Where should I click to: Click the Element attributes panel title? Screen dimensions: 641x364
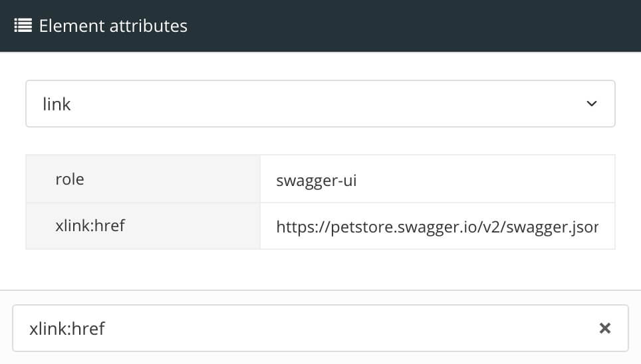point(113,26)
